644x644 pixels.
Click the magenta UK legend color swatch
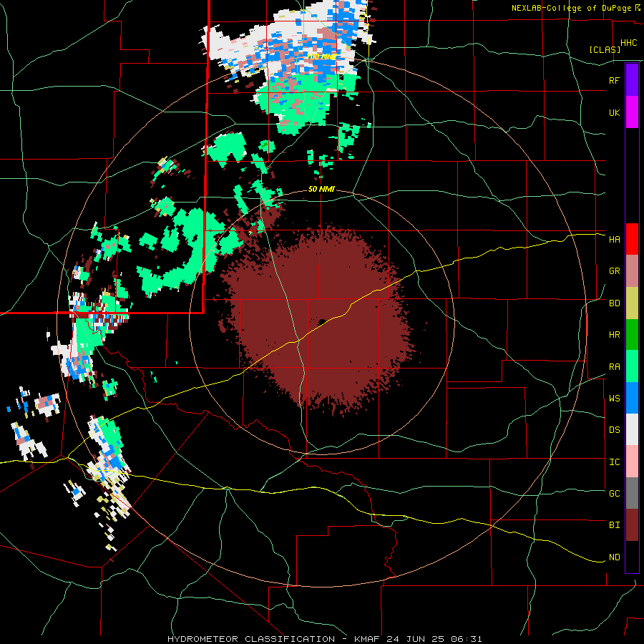pos(632,112)
